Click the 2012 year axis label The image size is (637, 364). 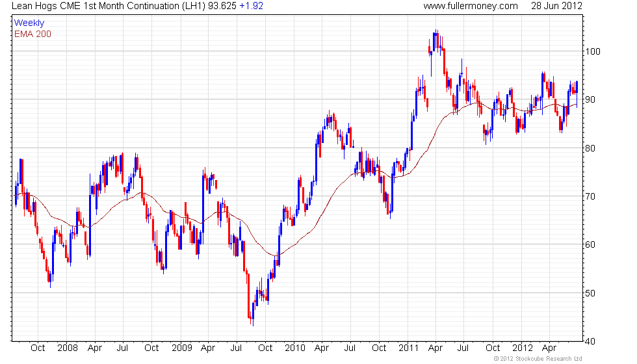pyautogui.click(x=523, y=348)
